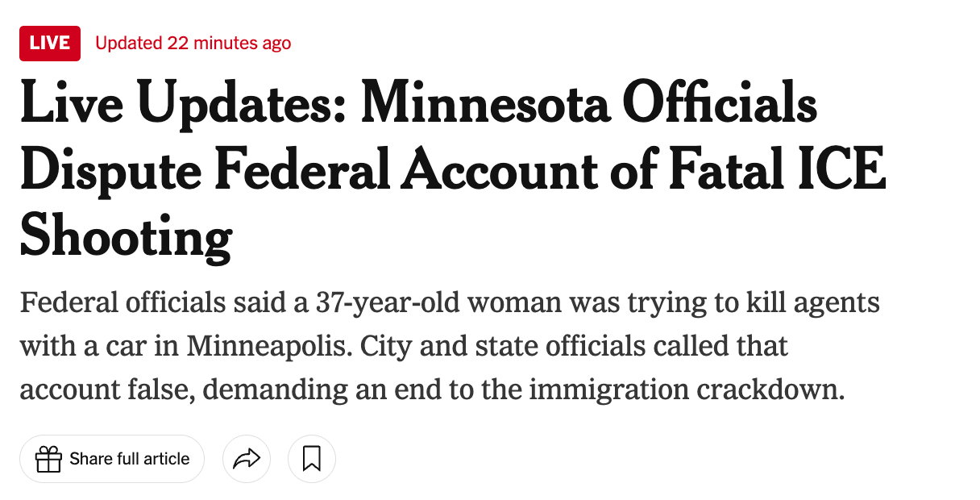The image size is (980, 500).
Task: Click 'Shooting' on the headline's last line
Action: [x=126, y=235]
